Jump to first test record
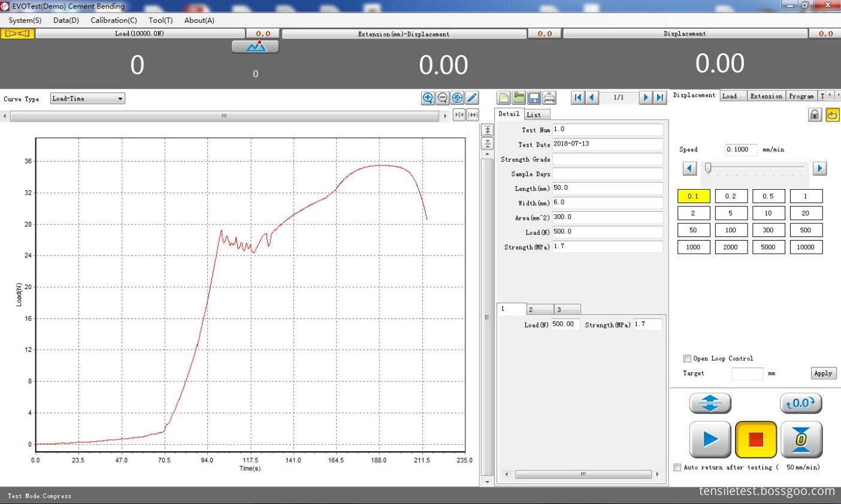The width and height of the screenshot is (841, 504). coord(578,98)
